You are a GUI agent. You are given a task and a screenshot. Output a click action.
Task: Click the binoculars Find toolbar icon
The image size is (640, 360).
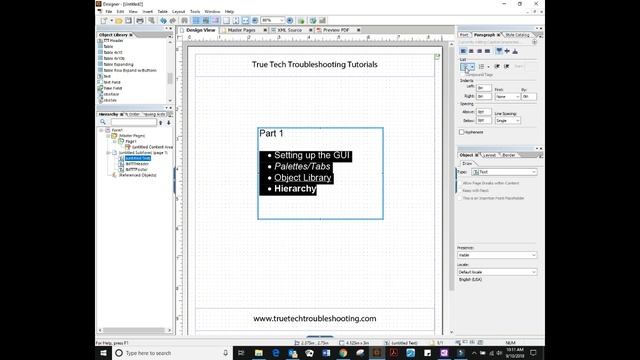184,20
